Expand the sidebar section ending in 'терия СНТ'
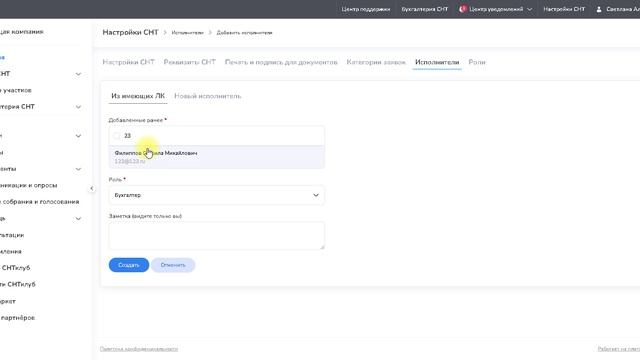 point(78,107)
